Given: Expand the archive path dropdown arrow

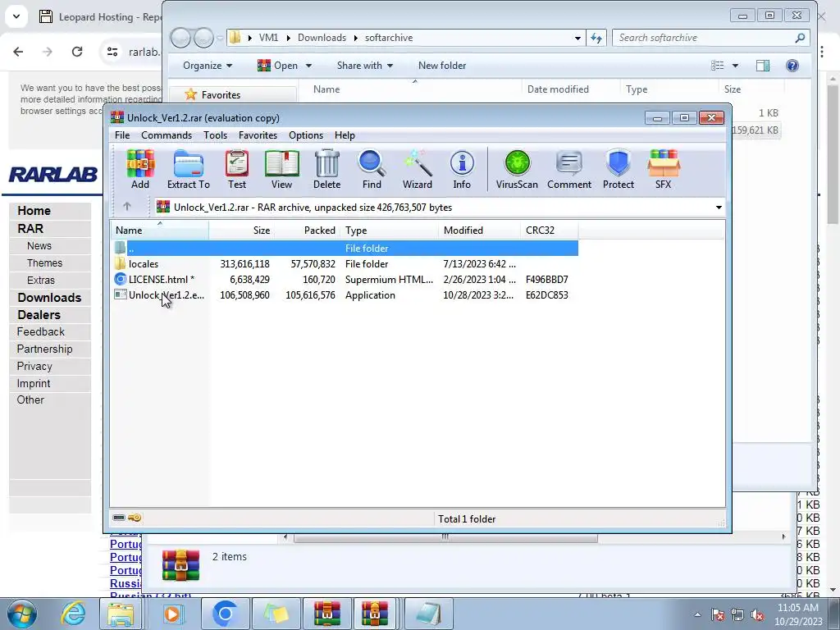Looking at the screenshot, I should [x=719, y=208].
